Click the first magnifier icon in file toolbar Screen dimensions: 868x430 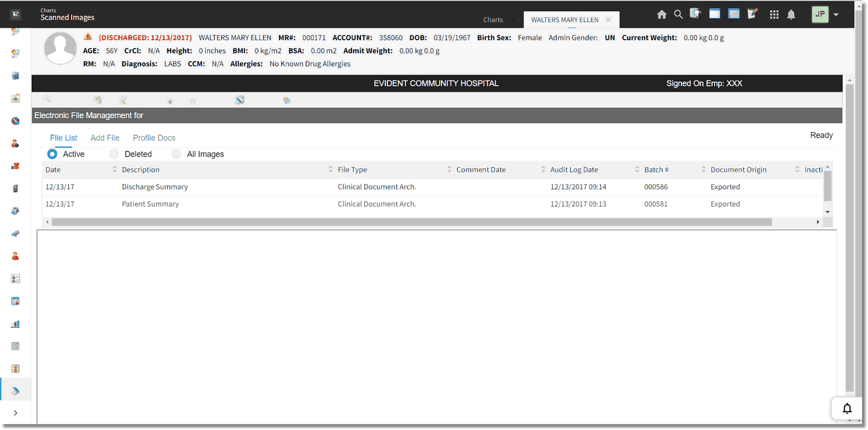click(x=47, y=99)
